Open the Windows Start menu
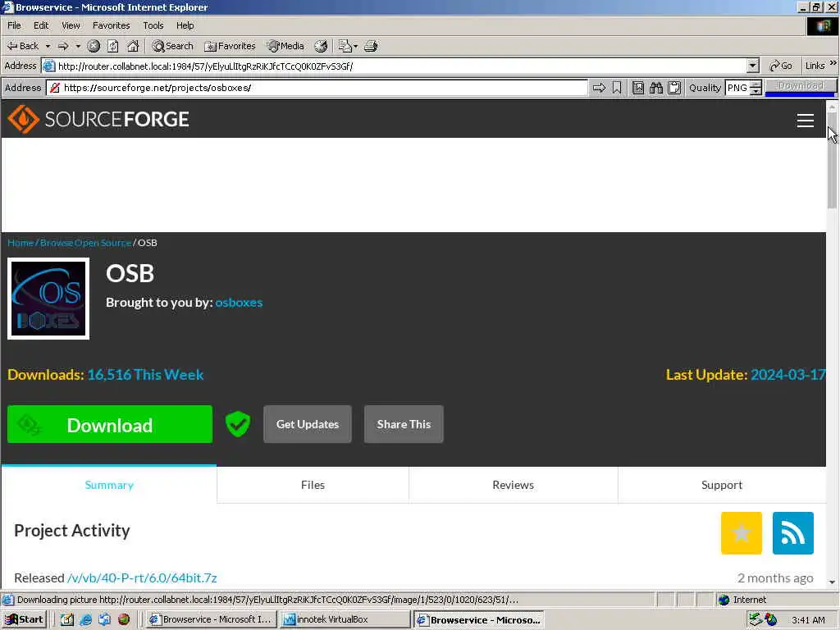840x630 pixels. [x=25, y=620]
